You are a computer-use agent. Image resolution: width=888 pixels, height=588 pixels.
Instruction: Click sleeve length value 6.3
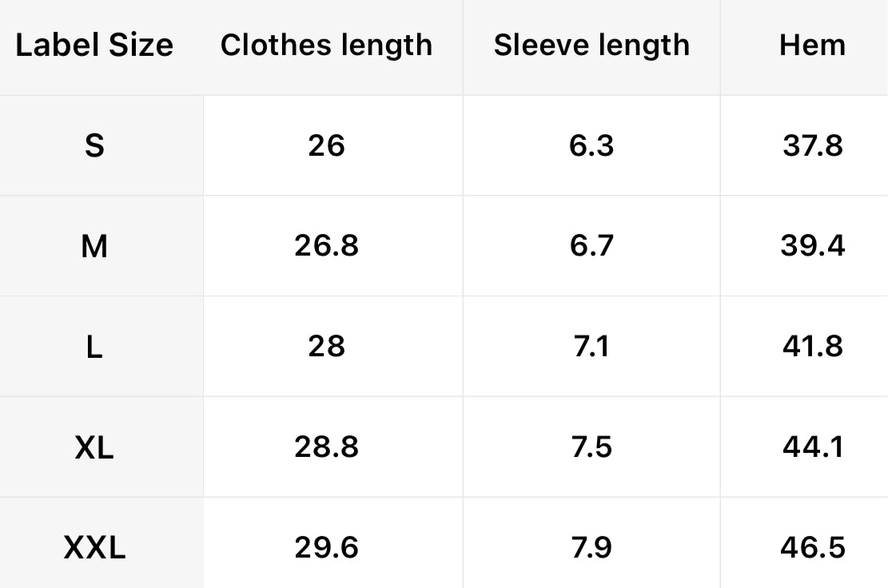pyautogui.click(x=591, y=146)
